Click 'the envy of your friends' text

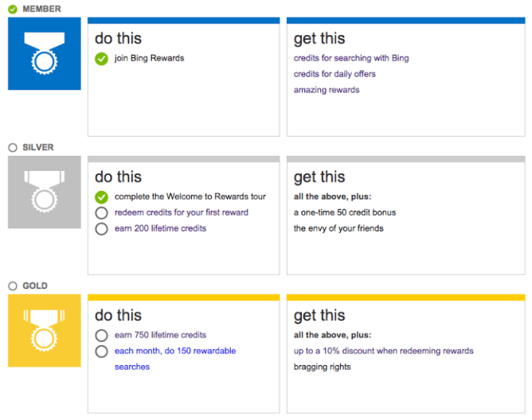339,228
